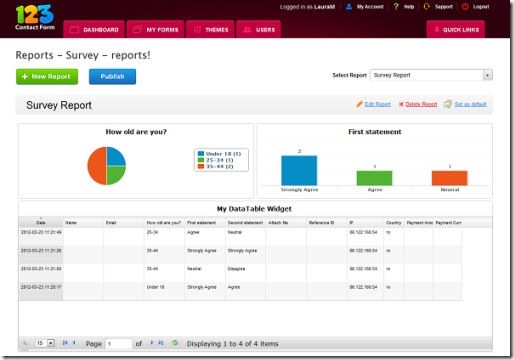This screenshot has height=360, width=514.
Task: Open My Account link in header
Action: (x=370, y=7)
